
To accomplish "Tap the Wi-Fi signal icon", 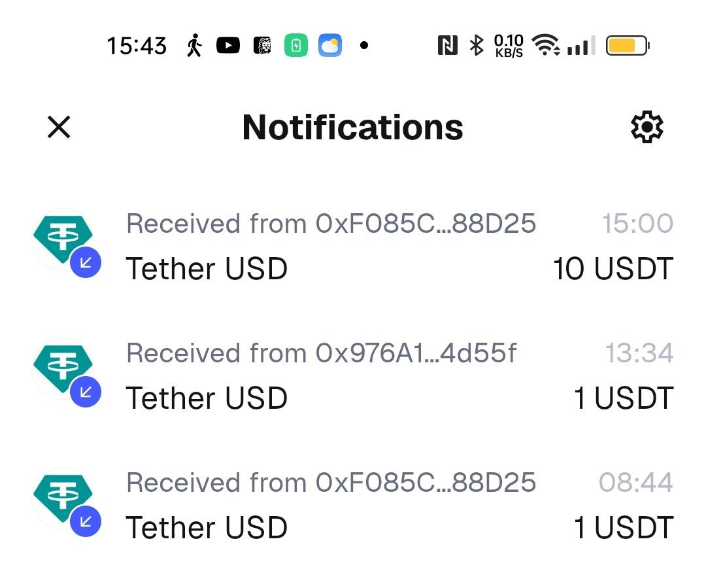I will (x=545, y=46).
